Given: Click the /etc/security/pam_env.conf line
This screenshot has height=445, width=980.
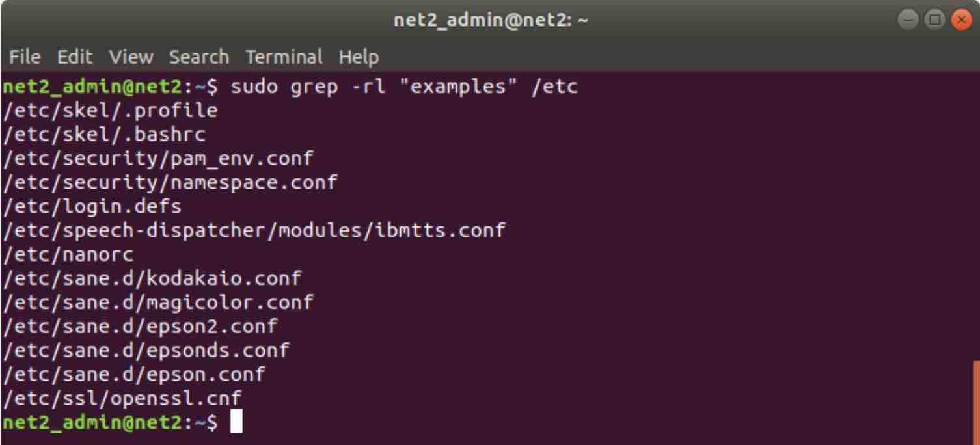Looking at the screenshot, I should 156,158.
